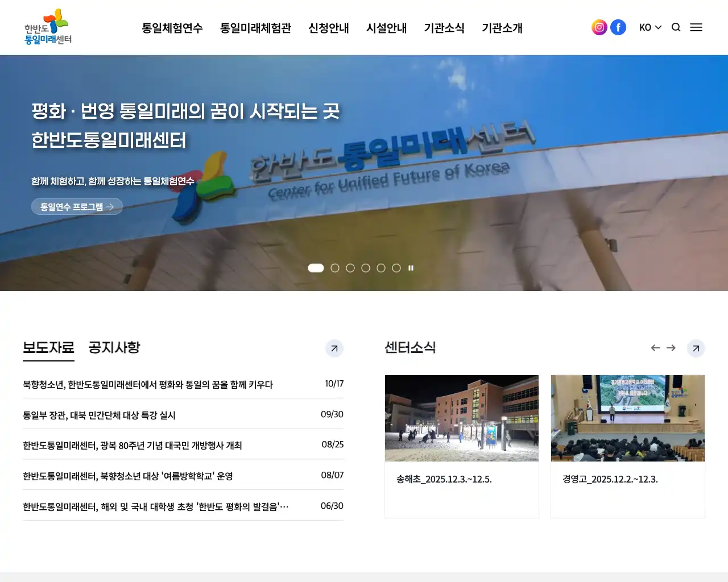The height and width of the screenshot is (582, 728).
Task: Open the Instagram icon in the header
Action: 598,27
